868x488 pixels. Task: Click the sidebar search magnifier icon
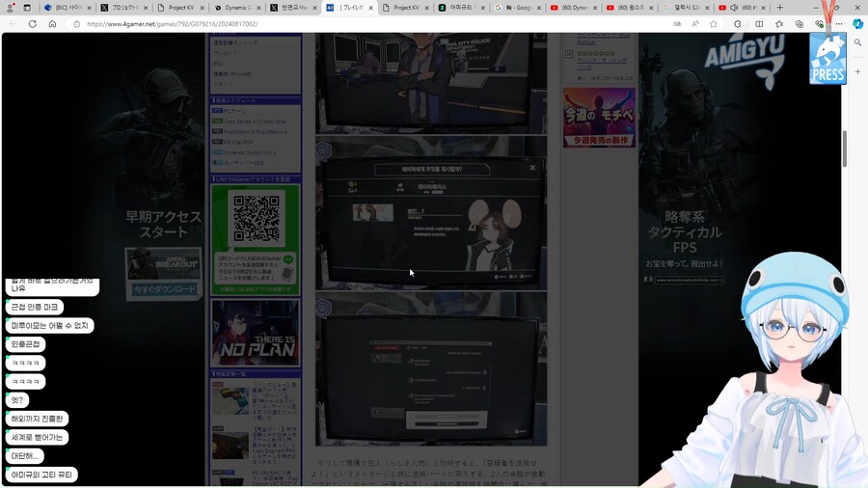857,43
